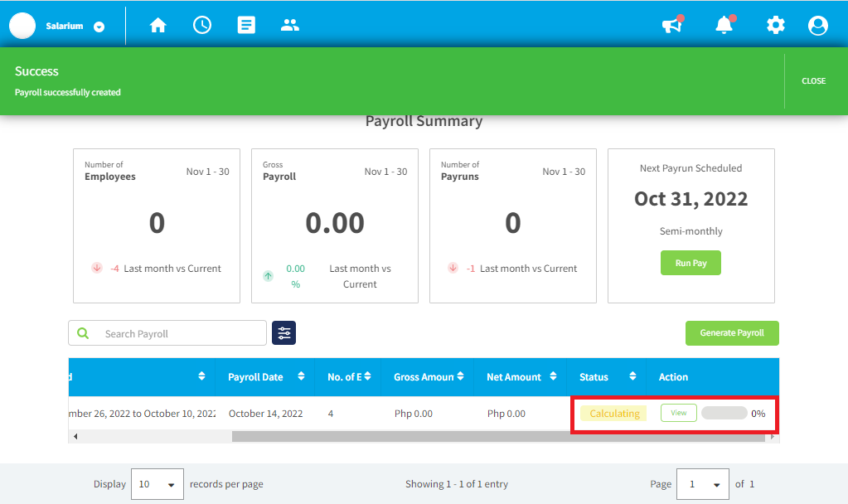Click the payroll calculation progress bar

(x=724, y=413)
